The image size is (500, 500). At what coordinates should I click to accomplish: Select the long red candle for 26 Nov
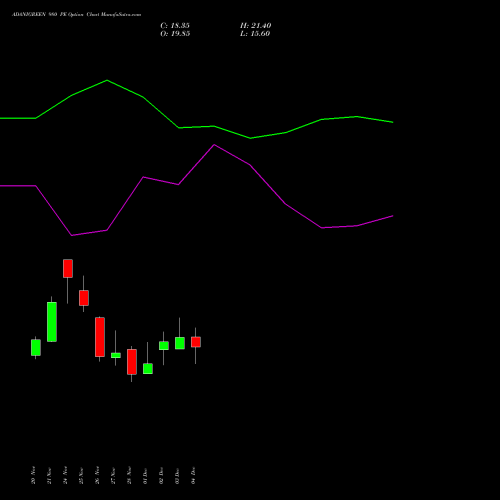point(100,337)
